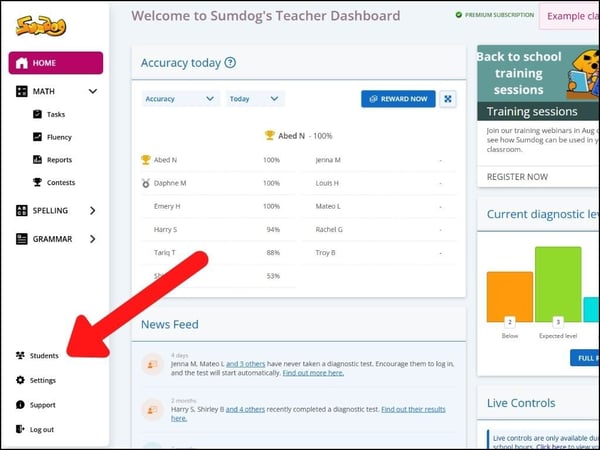Collapse the MATH menu chevron
Screen dimensions: 600x450
pos(93,91)
